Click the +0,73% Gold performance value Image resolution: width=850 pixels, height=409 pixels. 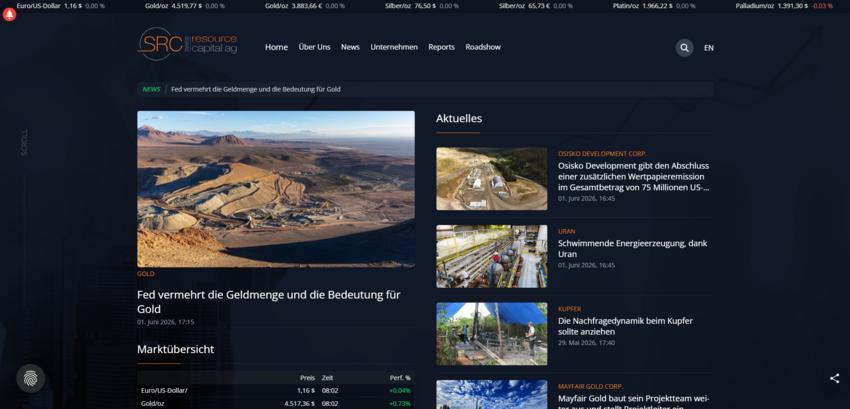click(400, 404)
